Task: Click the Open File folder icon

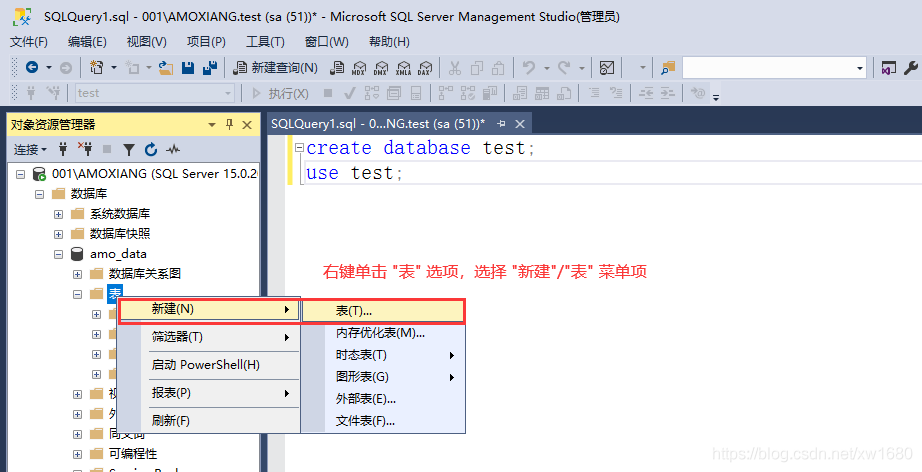Action: tap(166, 68)
